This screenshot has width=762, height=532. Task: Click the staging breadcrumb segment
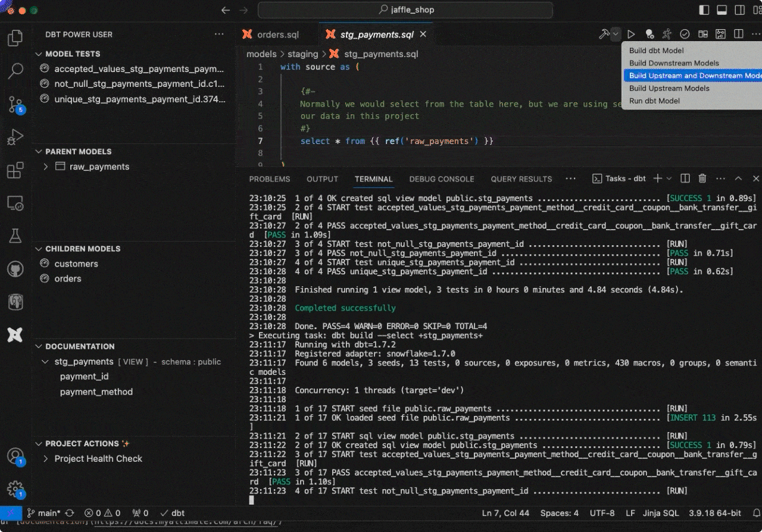coord(302,54)
